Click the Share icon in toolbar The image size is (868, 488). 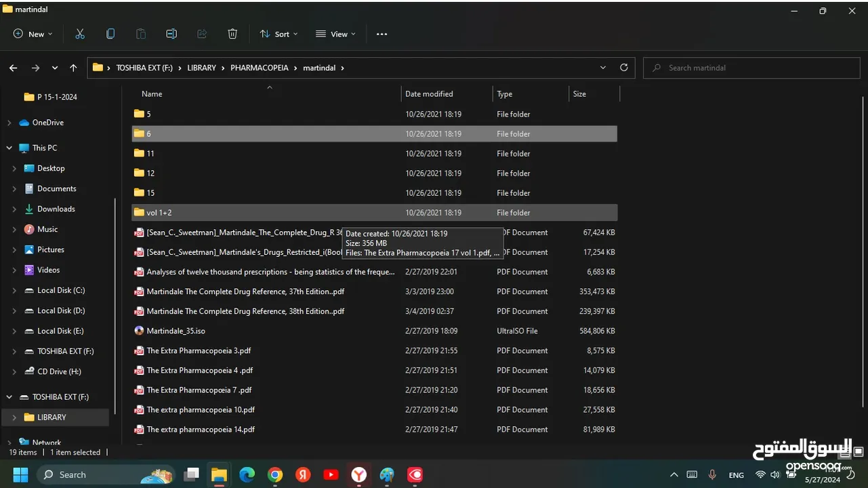click(202, 34)
